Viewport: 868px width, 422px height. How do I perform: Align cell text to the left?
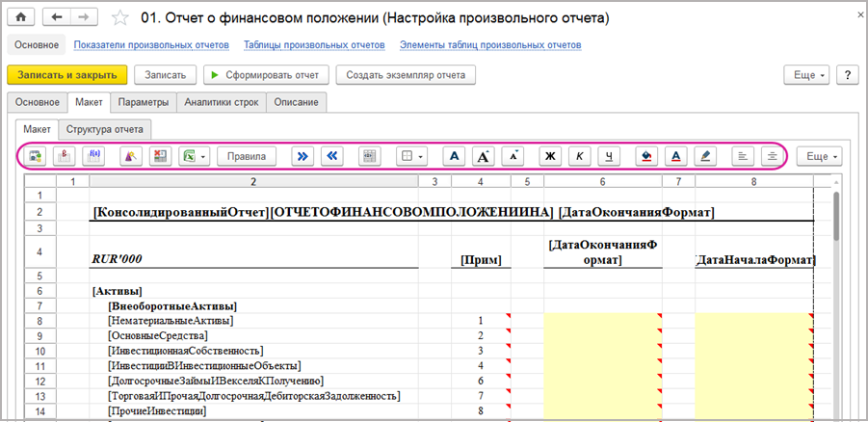tap(742, 155)
